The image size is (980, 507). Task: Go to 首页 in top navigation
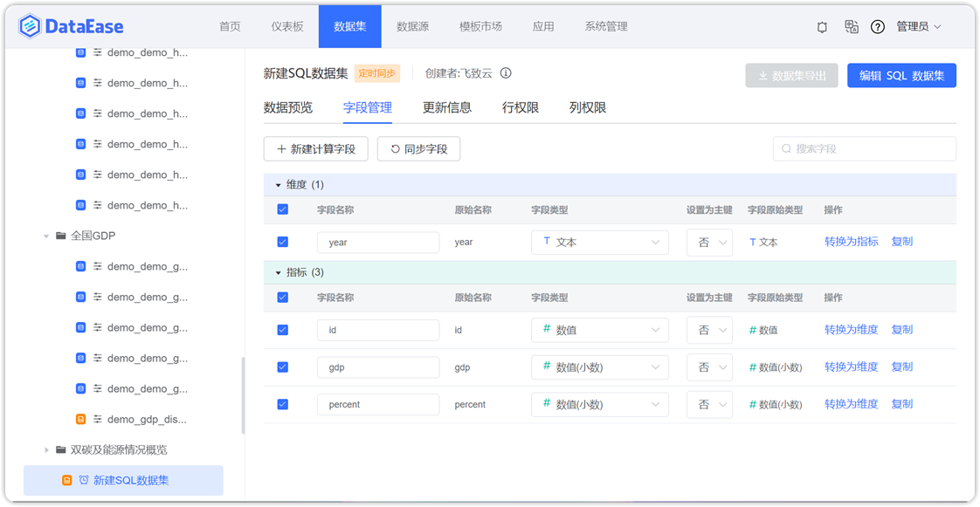pos(230,27)
